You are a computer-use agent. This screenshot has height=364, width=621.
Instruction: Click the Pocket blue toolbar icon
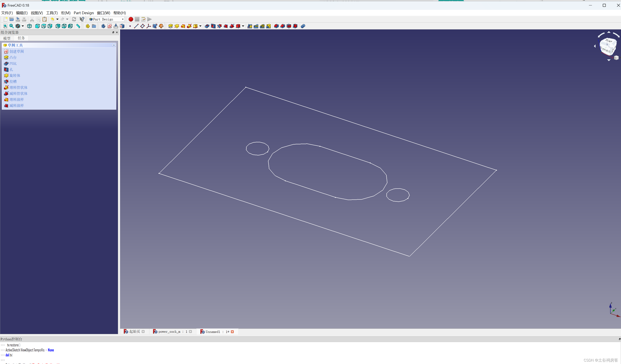(x=207, y=26)
